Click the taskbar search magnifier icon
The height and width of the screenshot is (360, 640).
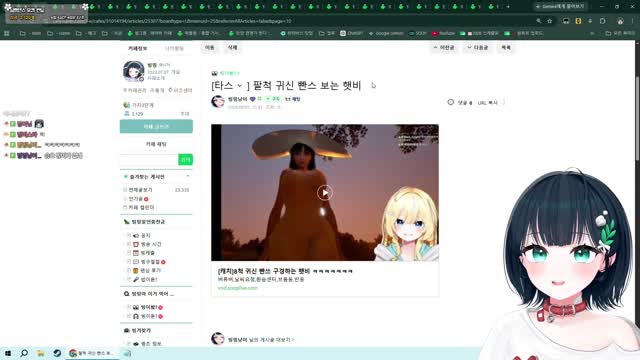click(x=24, y=353)
